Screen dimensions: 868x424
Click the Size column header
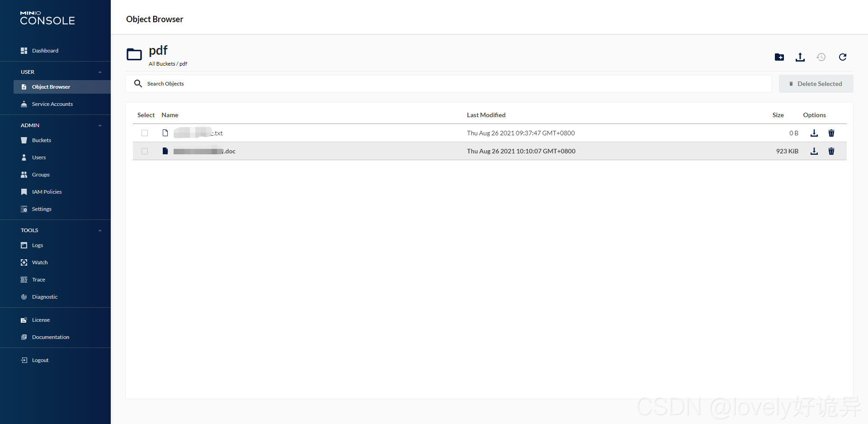[x=778, y=115]
